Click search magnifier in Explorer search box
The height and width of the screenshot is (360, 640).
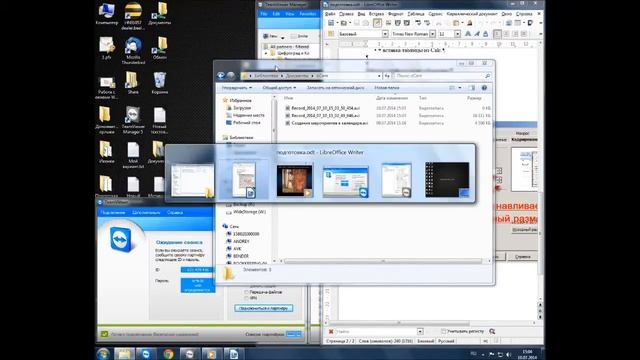487,76
